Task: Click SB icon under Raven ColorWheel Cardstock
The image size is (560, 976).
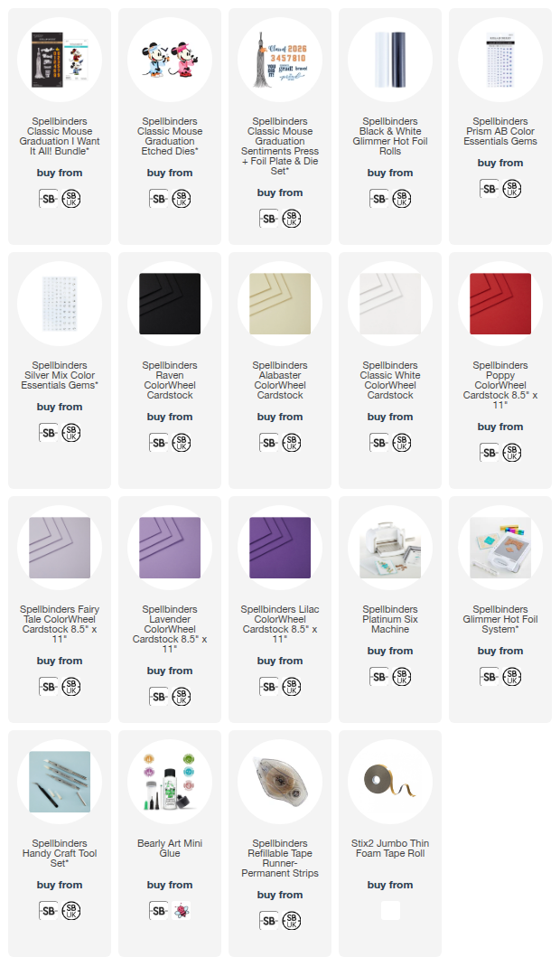Action: pos(159,443)
